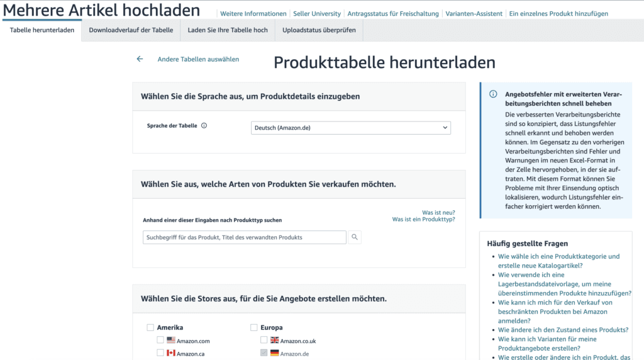This screenshot has height=360, width=644.
Task: Switch to Downloadverlauf der Tabelle tab
Action: click(131, 30)
